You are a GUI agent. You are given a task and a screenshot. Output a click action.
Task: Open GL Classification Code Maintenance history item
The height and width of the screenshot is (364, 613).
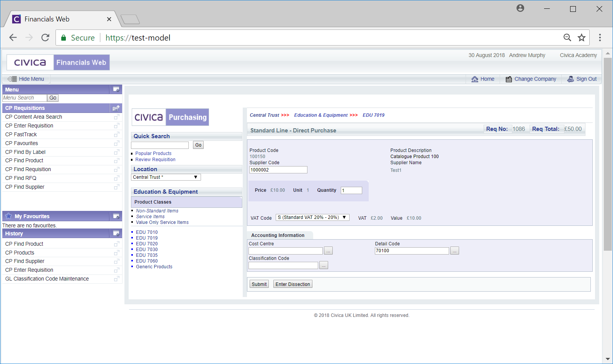47,279
